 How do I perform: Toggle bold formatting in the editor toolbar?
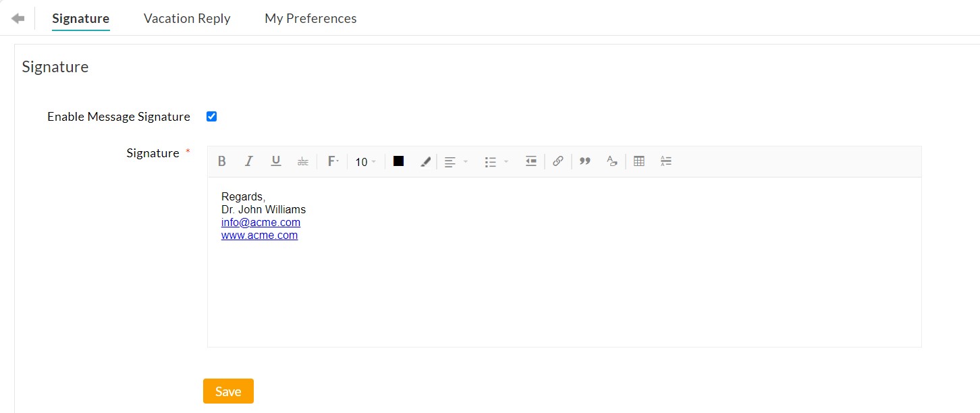222,161
